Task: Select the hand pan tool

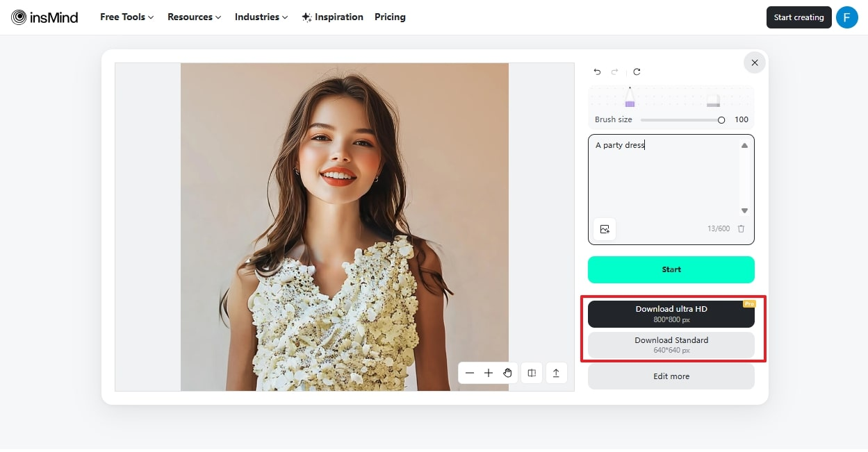Action: 507,373
